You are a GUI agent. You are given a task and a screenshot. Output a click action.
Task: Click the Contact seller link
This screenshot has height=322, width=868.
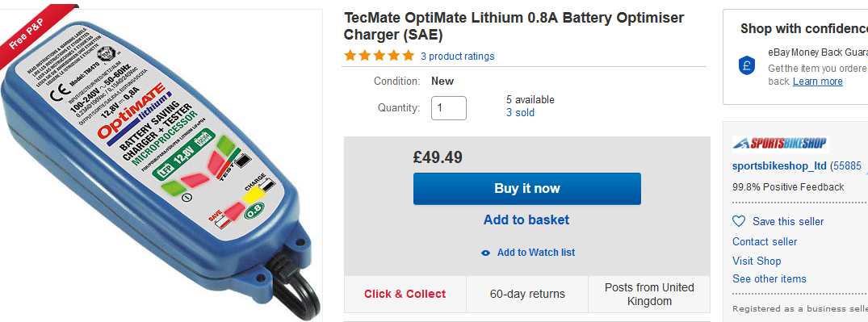(765, 241)
